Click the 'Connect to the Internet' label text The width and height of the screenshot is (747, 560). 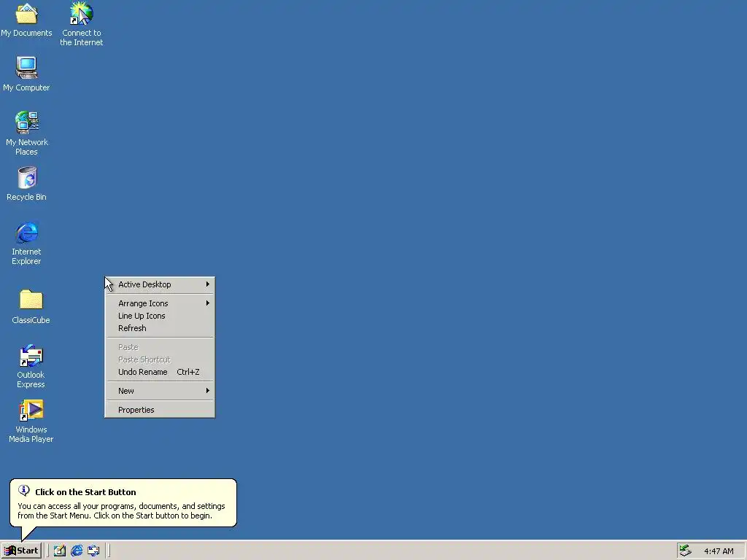(82, 38)
